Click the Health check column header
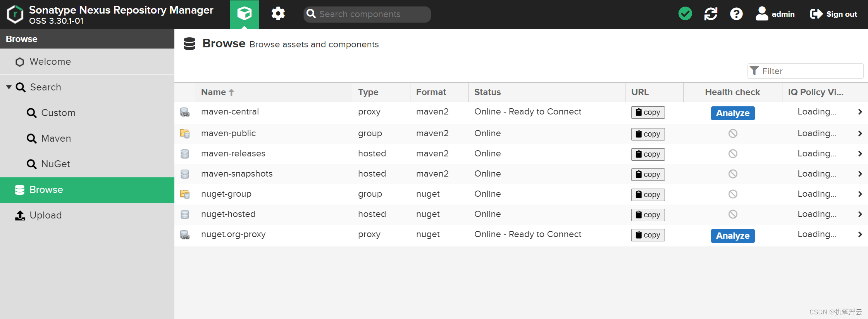This screenshot has height=319, width=868. point(732,92)
